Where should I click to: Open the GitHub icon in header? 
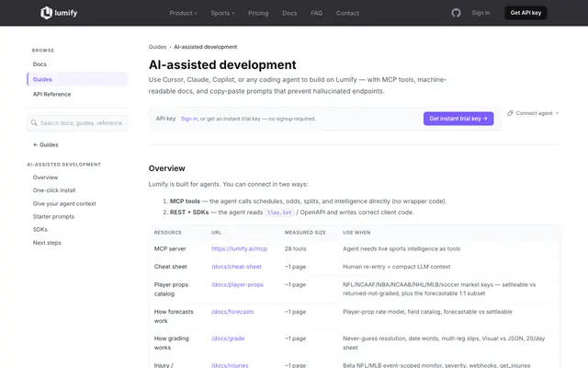pos(456,13)
